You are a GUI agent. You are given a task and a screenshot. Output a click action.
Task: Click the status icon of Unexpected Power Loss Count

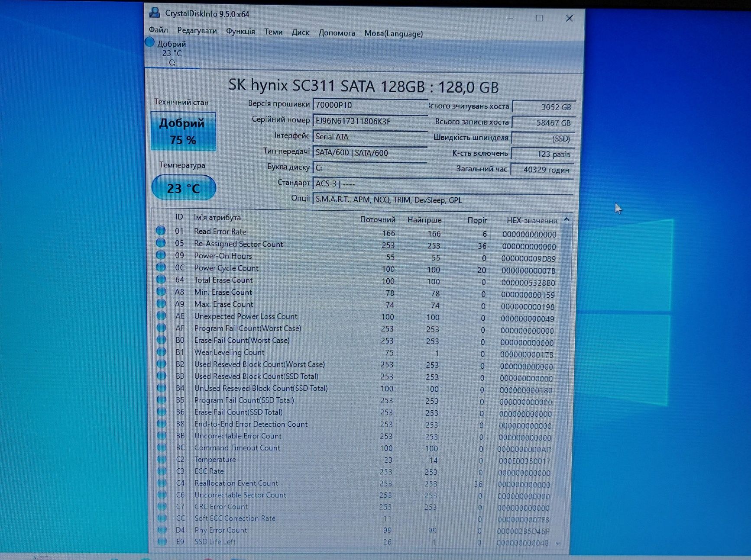pyautogui.click(x=161, y=315)
